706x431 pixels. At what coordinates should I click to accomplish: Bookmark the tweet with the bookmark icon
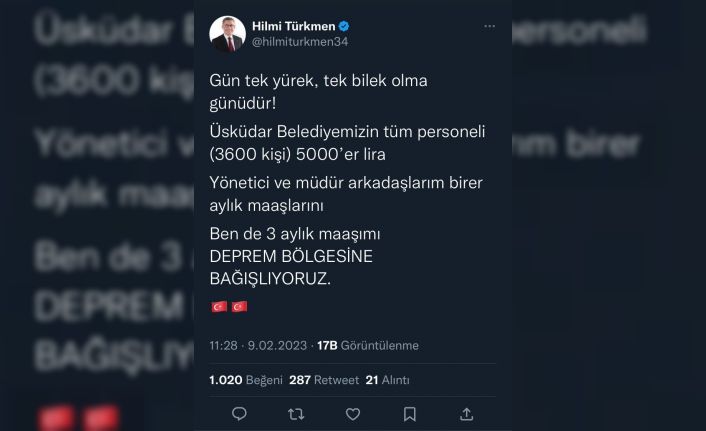(x=409, y=414)
